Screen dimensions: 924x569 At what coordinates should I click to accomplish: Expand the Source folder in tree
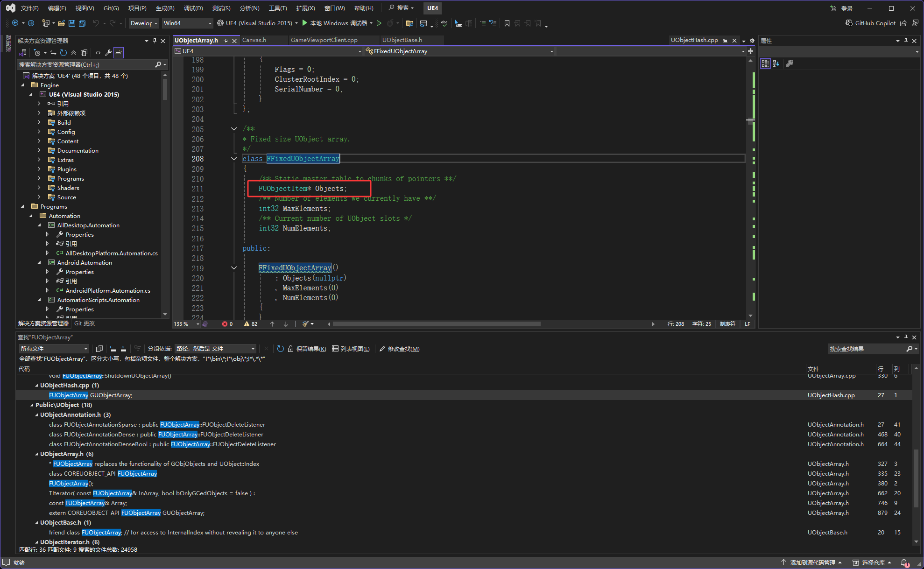[39, 197]
